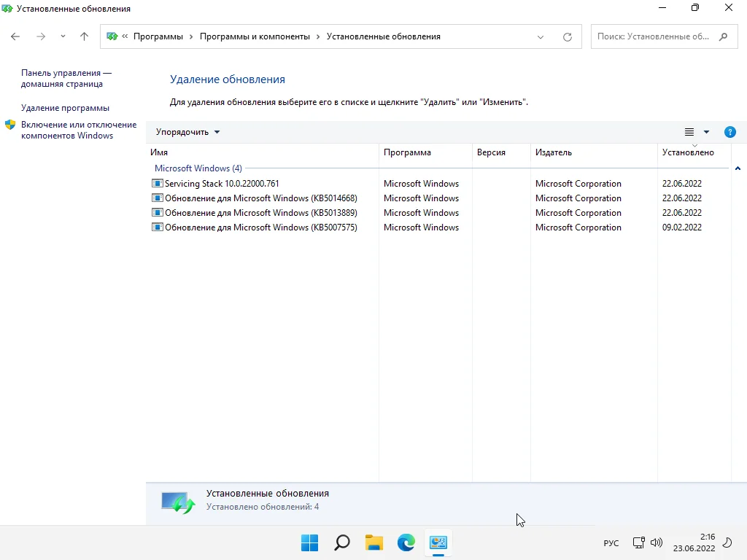The image size is (747, 560).
Task: Click icon beside KB5014668 entry
Action: (158, 198)
